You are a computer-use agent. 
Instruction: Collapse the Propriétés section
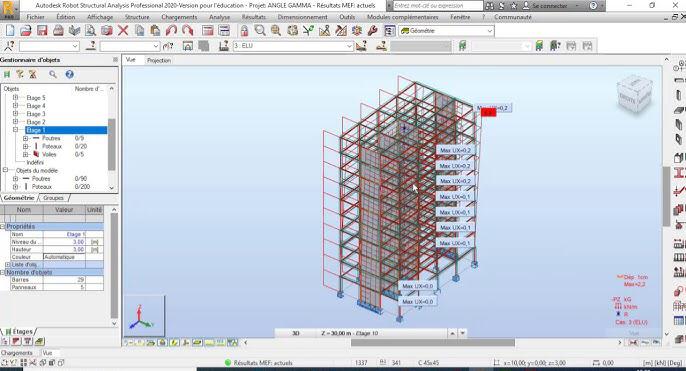pyautogui.click(x=3, y=226)
